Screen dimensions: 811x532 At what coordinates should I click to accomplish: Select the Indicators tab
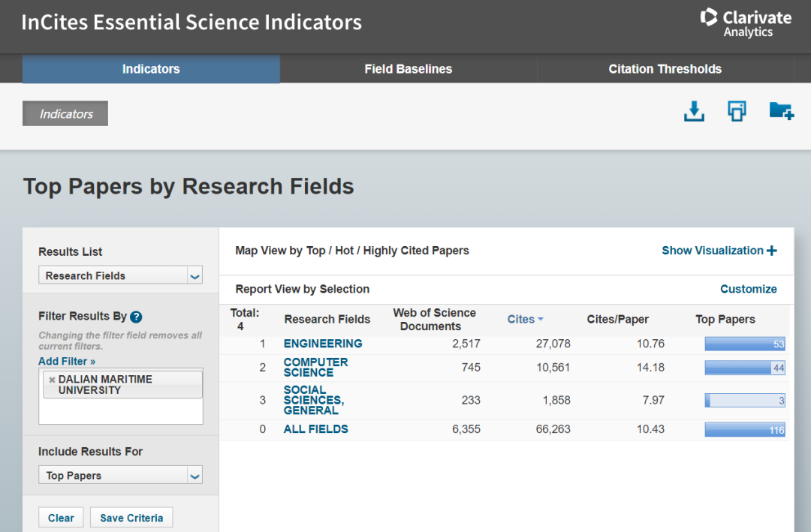tap(151, 69)
